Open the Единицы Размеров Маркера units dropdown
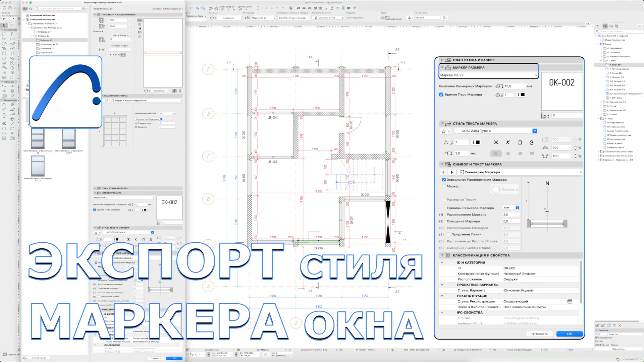 point(517,207)
